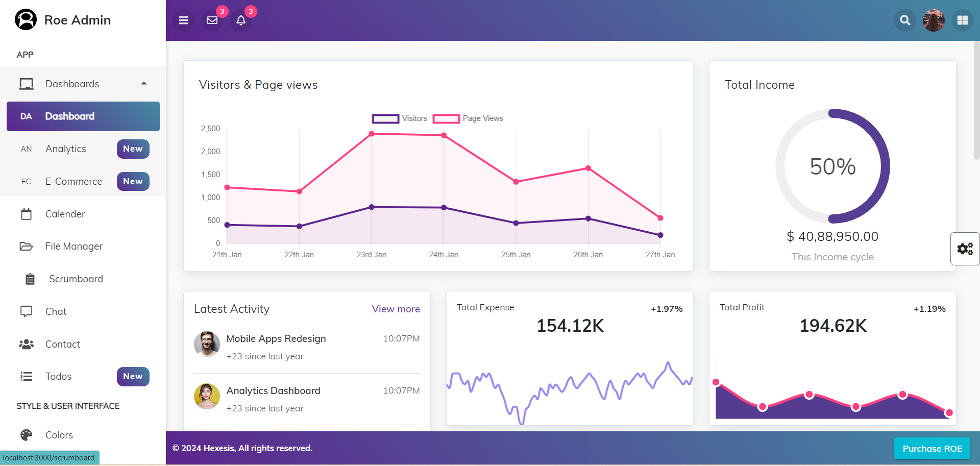Viewport: 980px width, 466px height.
Task: Click the search magnifier icon
Action: 904,20
